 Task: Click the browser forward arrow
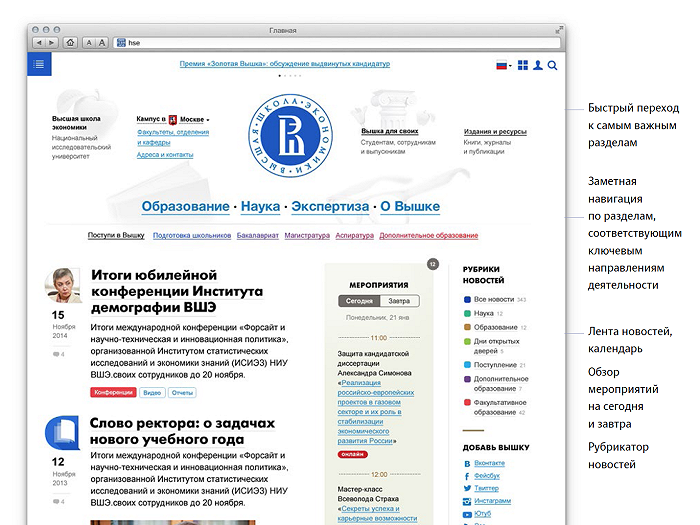point(52,43)
